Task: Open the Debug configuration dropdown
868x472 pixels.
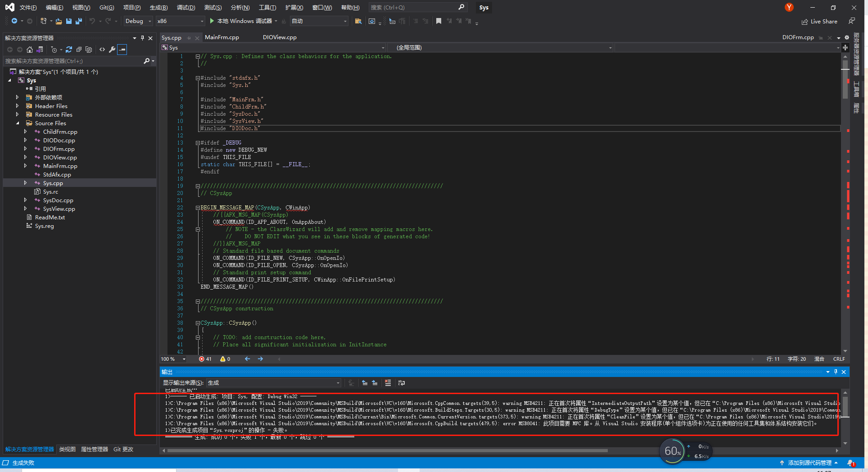Action: pos(137,21)
